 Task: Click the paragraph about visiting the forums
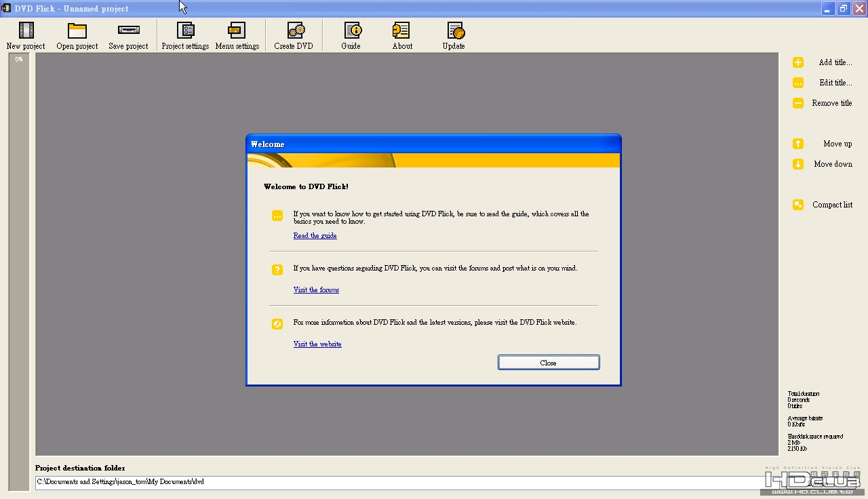[435, 268]
